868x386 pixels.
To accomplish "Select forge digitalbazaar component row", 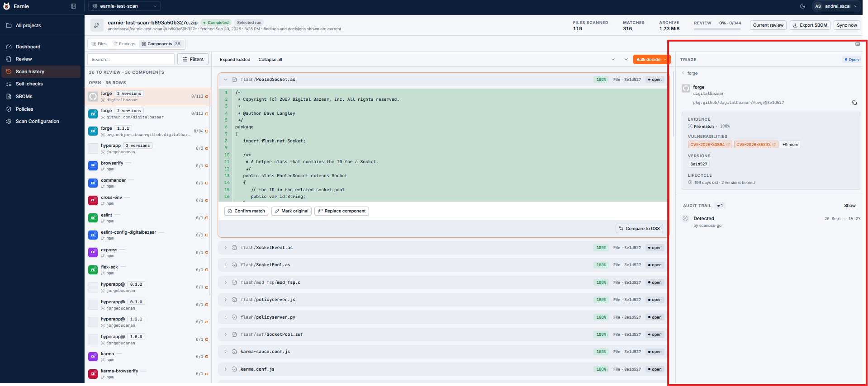I will pyautogui.click(x=148, y=96).
